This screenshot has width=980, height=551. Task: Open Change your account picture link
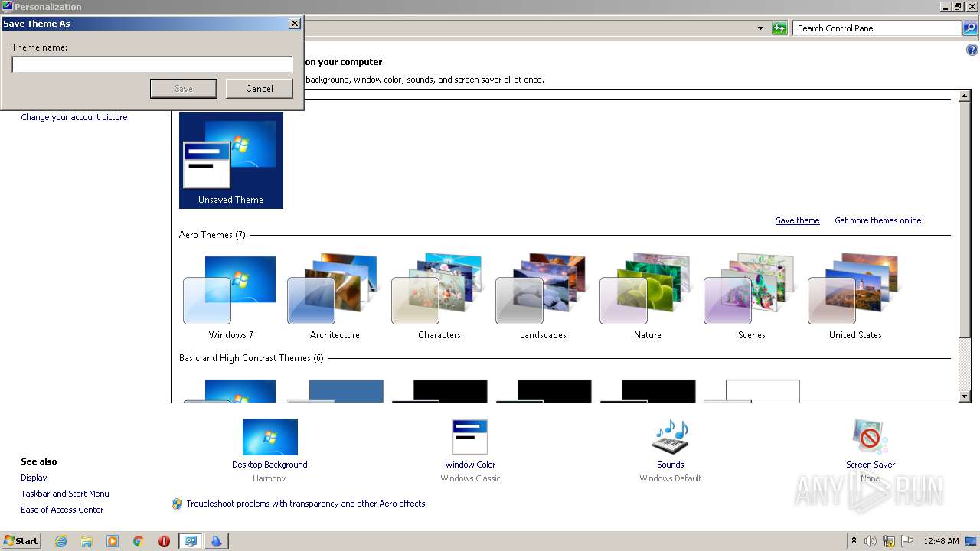tap(74, 117)
